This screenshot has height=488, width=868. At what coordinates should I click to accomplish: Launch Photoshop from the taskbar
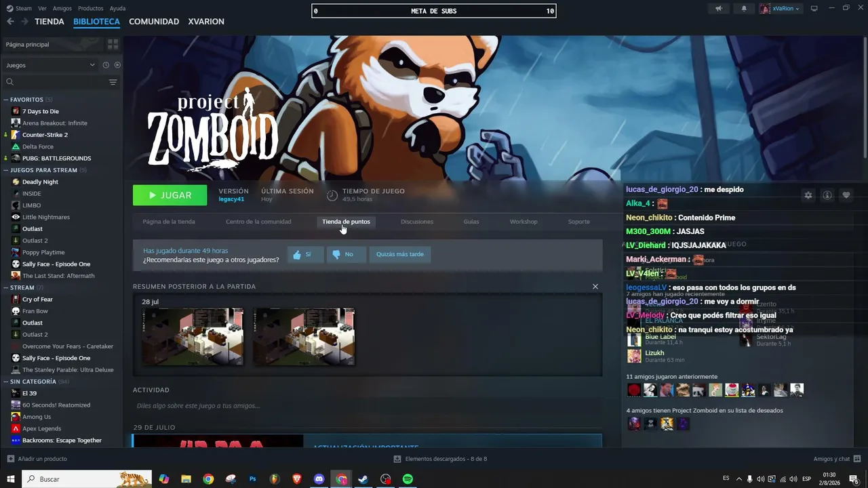(253, 479)
